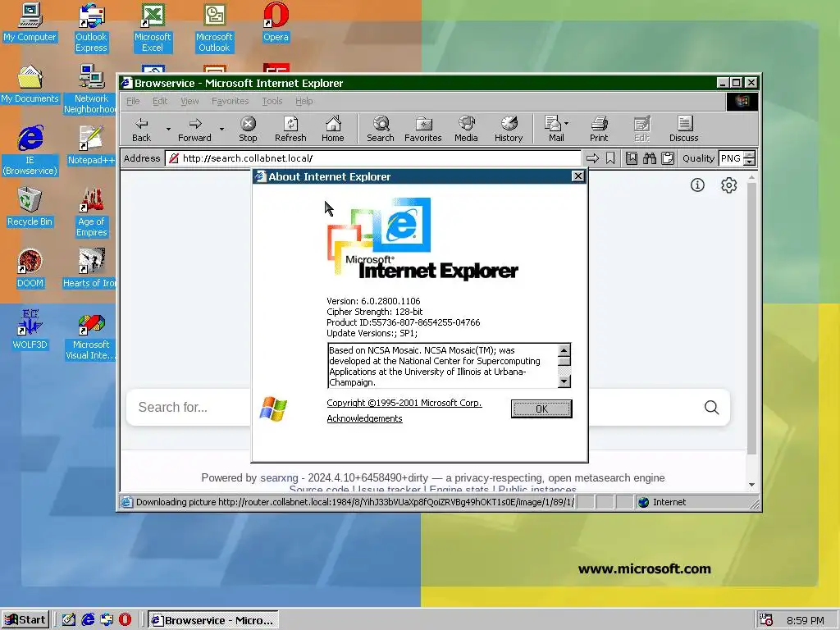Launch Internet Explorer from quick launch

click(88, 619)
